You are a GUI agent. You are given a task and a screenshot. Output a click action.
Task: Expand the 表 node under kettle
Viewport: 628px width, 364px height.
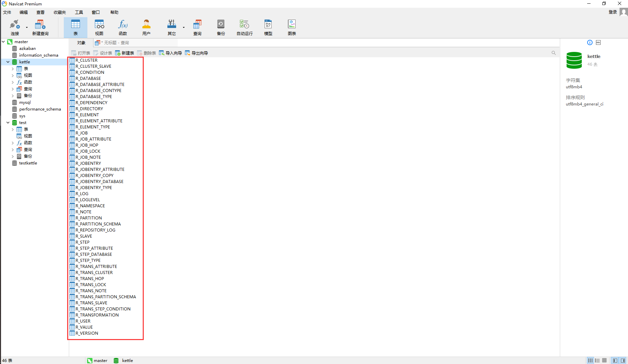[13, 69]
